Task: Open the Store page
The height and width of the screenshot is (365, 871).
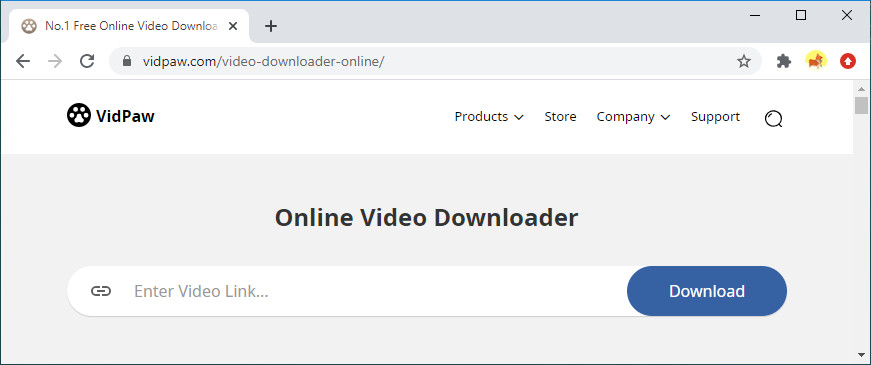Action: pos(560,117)
